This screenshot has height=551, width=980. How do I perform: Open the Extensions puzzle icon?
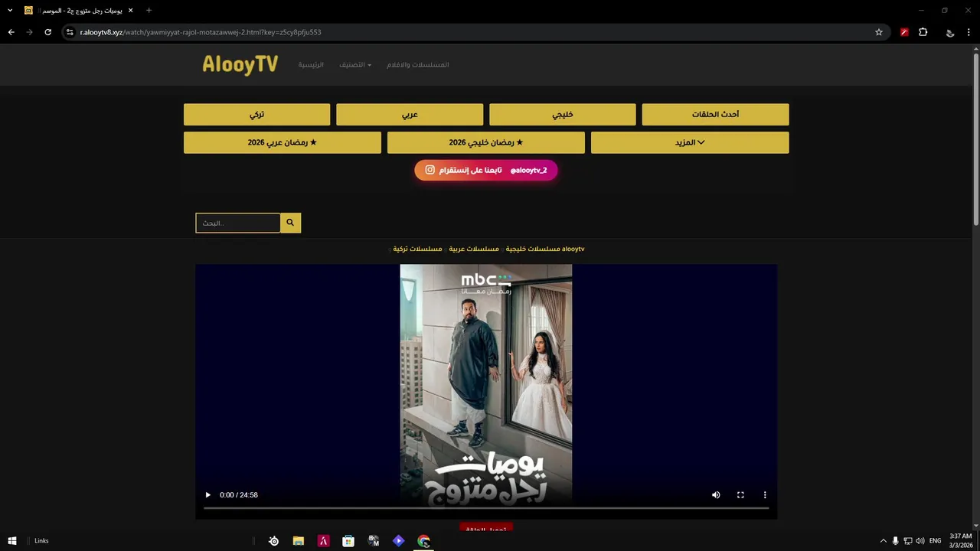pos(923,32)
